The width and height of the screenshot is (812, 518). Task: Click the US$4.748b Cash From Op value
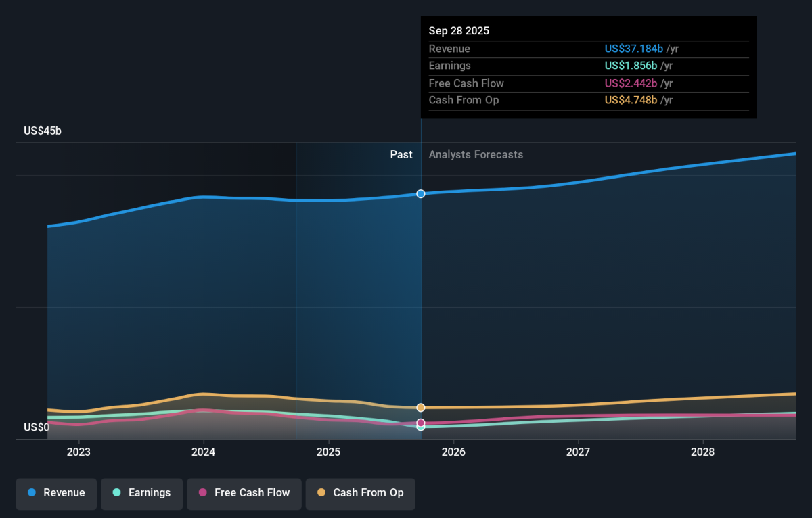point(631,100)
